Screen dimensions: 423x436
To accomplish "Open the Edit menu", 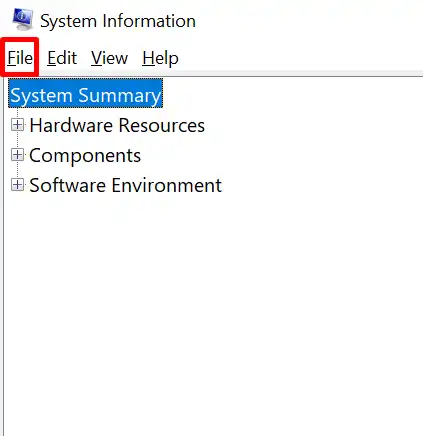I will (x=62, y=58).
